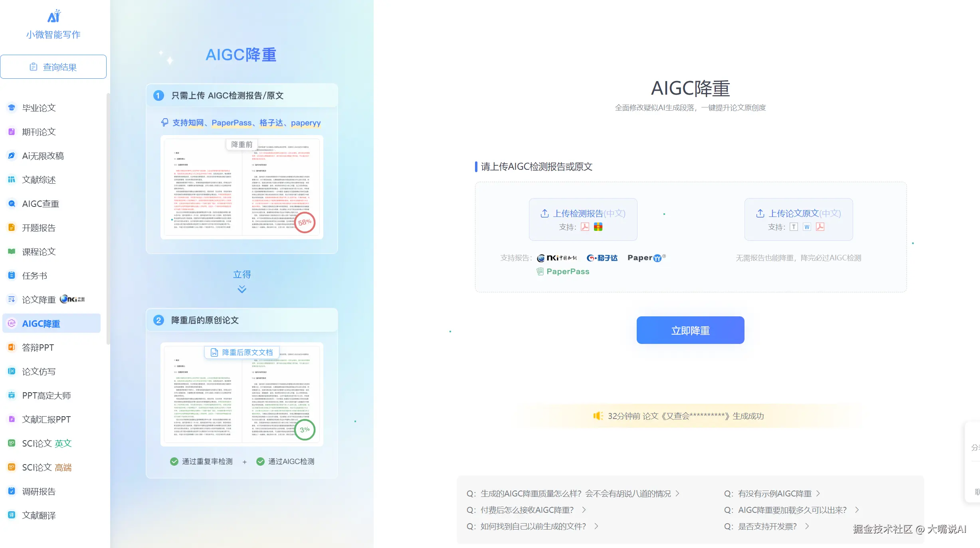Click the 答辩PPT orange icon
The image size is (980, 548).
coord(12,347)
